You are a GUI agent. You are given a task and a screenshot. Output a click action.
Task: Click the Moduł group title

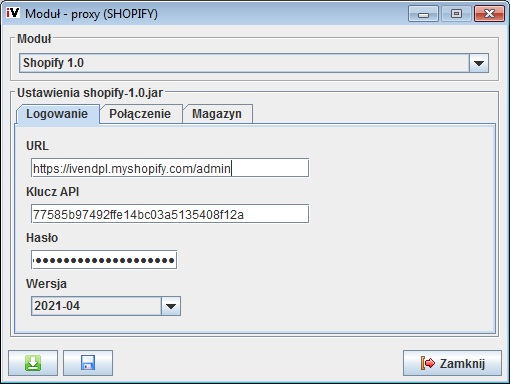pos(34,39)
